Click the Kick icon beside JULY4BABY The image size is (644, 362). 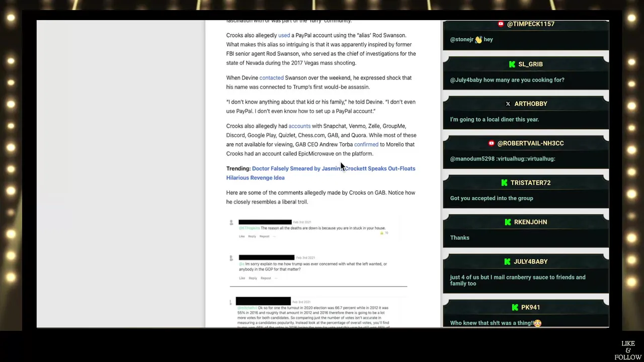pyautogui.click(x=508, y=262)
